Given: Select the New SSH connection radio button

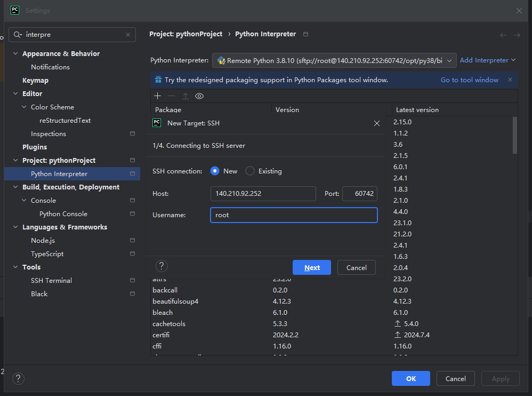Looking at the screenshot, I should [215, 171].
